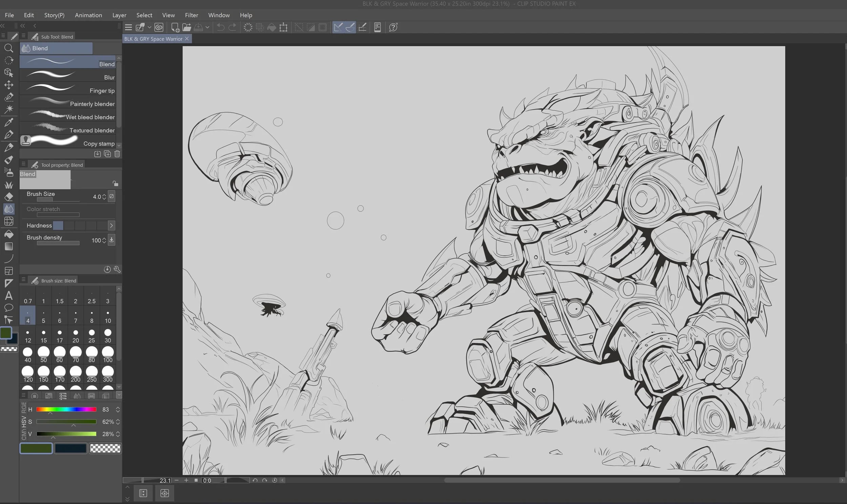Open the Filter menu

pyautogui.click(x=191, y=15)
